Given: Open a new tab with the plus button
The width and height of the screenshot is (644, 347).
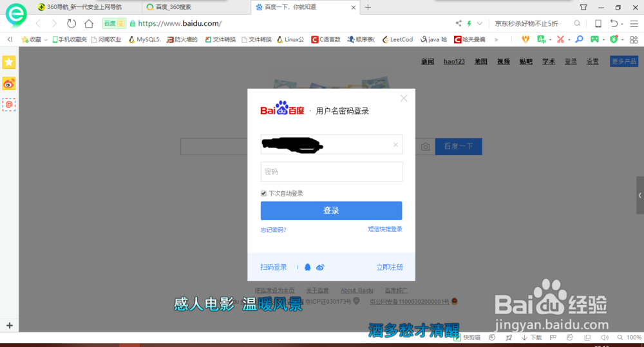Looking at the screenshot, I should pyautogui.click(x=368, y=7).
